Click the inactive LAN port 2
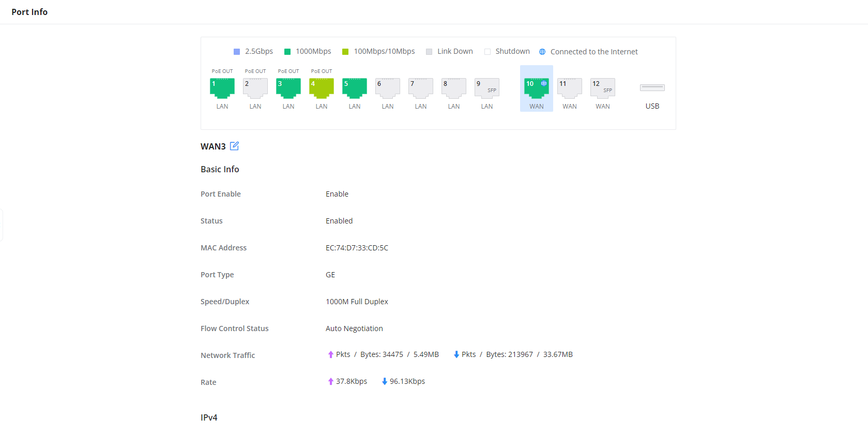The image size is (868, 433). (255, 88)
